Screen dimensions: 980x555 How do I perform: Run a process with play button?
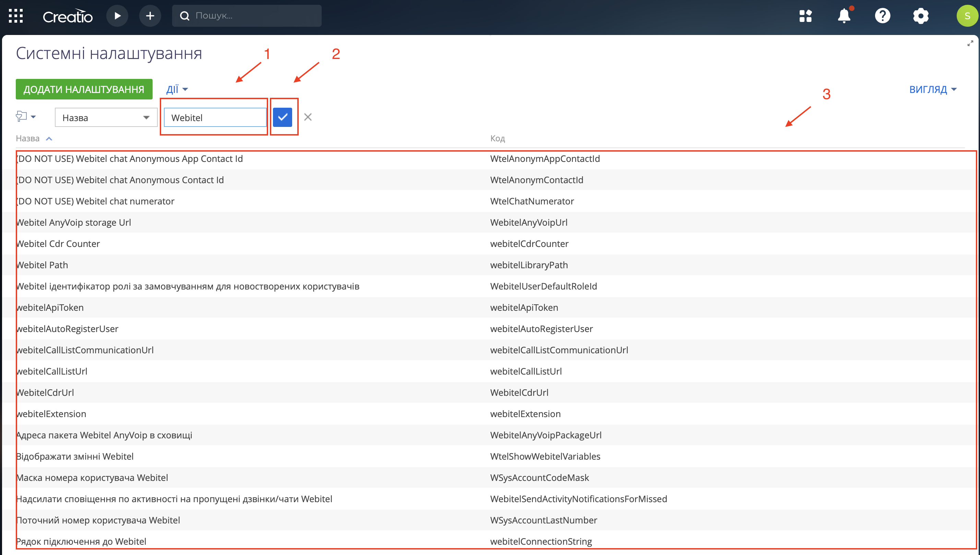pos(117,16)
